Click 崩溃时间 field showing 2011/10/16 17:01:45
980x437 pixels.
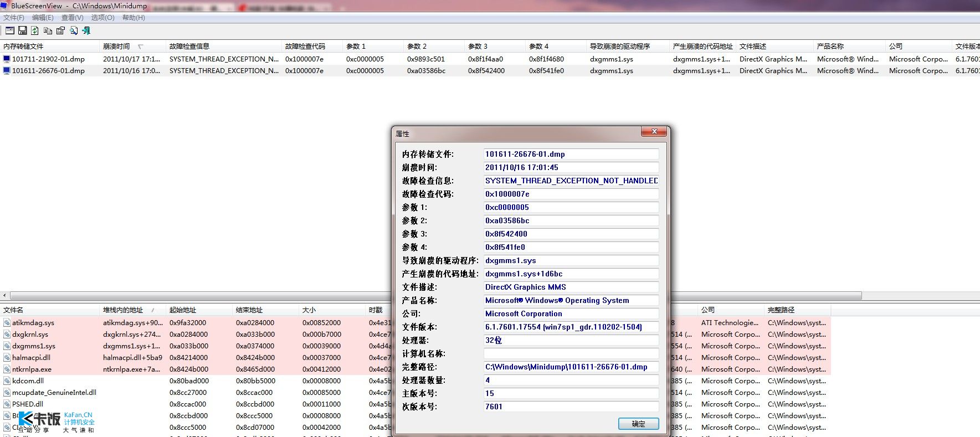point(571,167)
